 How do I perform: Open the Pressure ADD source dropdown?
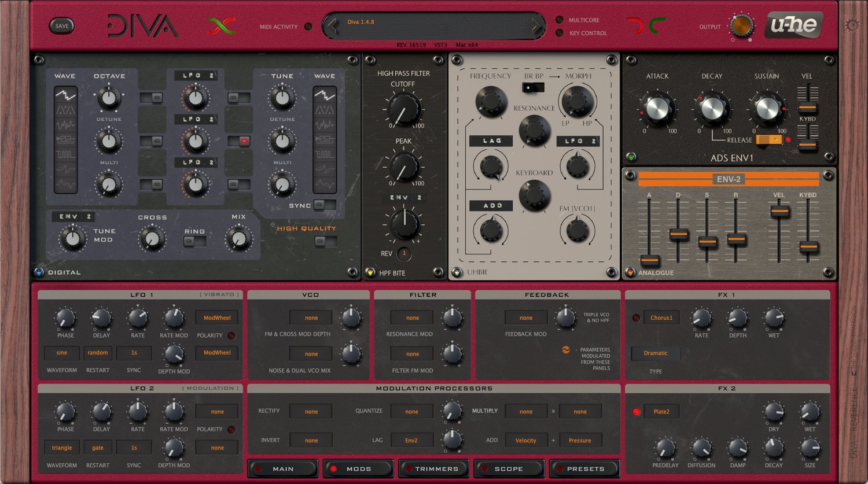(580, 440)
